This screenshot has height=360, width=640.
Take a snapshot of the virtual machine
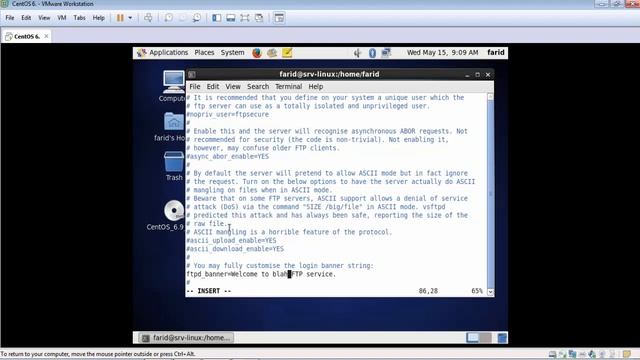coord(168,18)
